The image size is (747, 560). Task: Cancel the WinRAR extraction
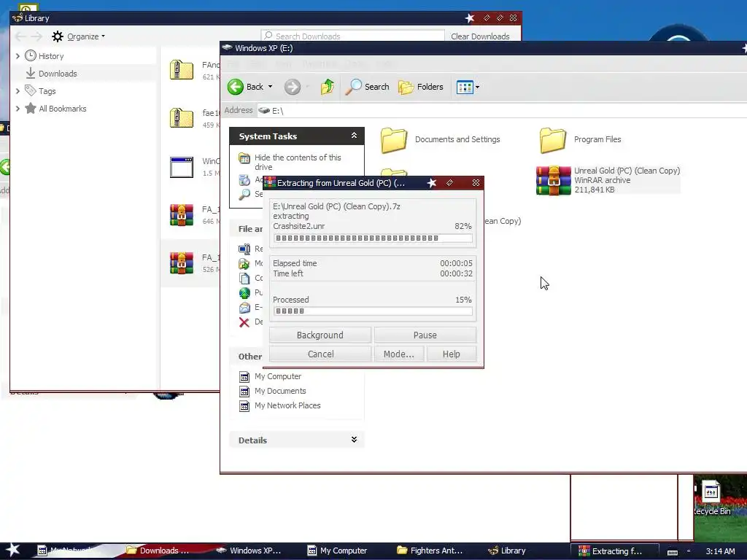pos(321,354)
